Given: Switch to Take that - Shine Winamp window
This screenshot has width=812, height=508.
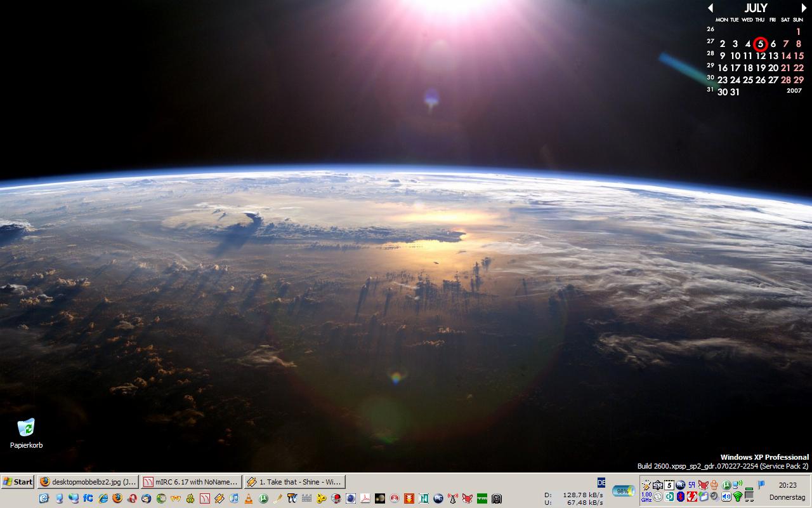Looking at the screenshot, I should pyautogui.click(x=294, y=481).
